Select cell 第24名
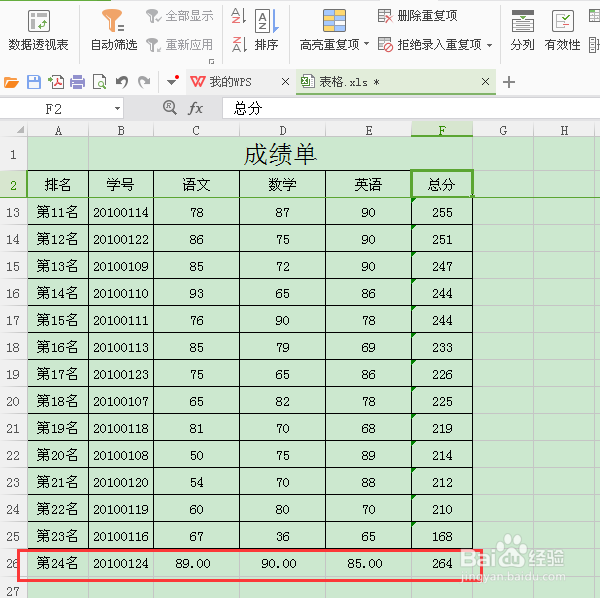The width and height of the screenshot is (600, 598). coord(58,563)
